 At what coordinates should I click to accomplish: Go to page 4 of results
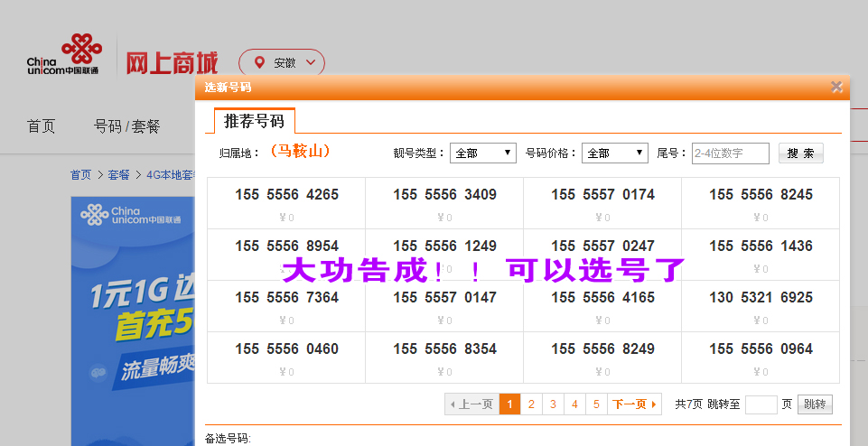574,404
